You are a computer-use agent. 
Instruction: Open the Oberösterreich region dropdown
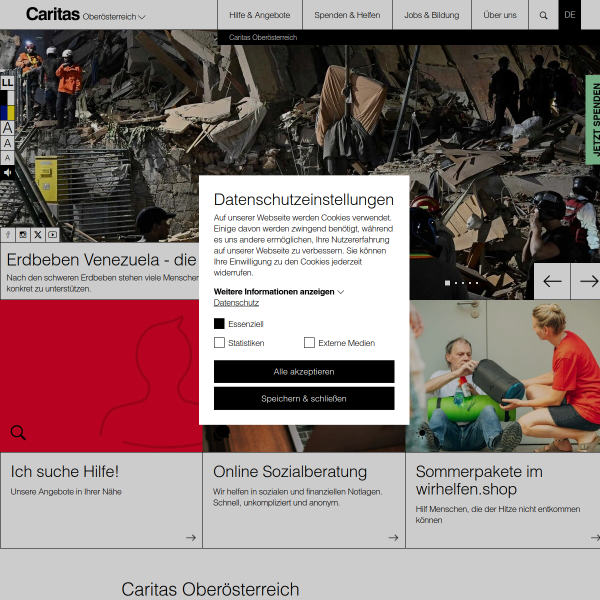pos(114,17)
